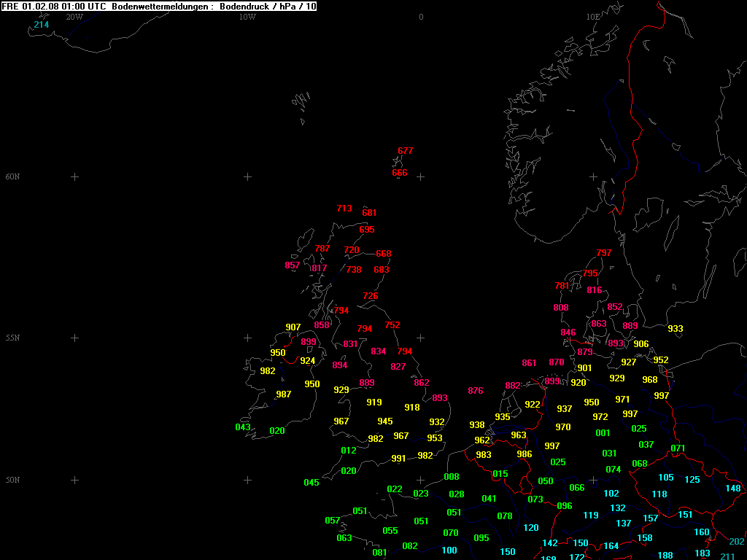
Task: Click the Bodenwettermeldungen title text
Action: [152, 6]
